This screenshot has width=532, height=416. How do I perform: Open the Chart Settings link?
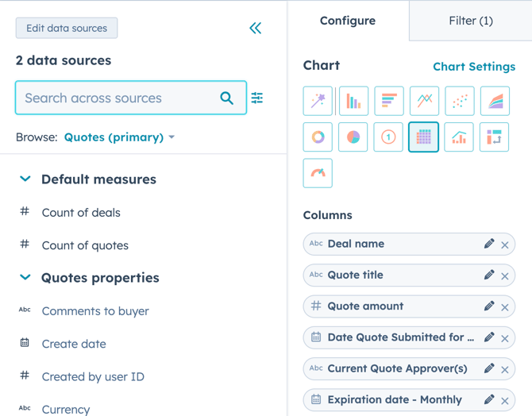pyautogui.click(x=474, y=67)
